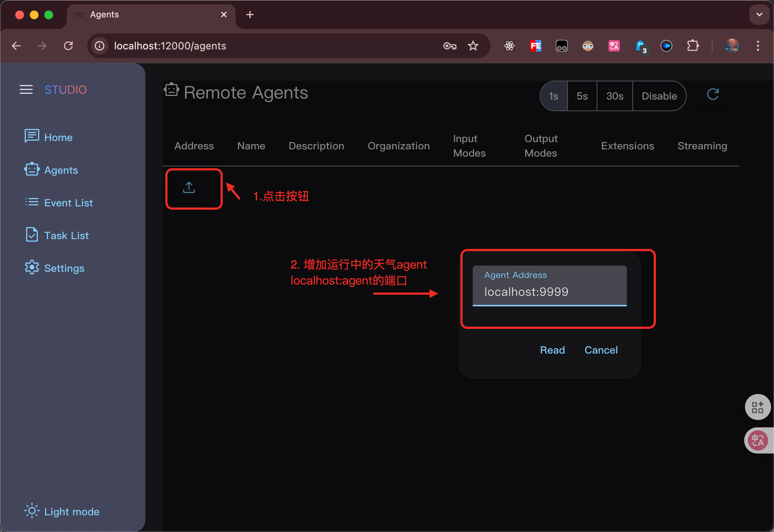Open Agents in the sidebar
This screenshot has height=532, width=774.
coord(61,170)
